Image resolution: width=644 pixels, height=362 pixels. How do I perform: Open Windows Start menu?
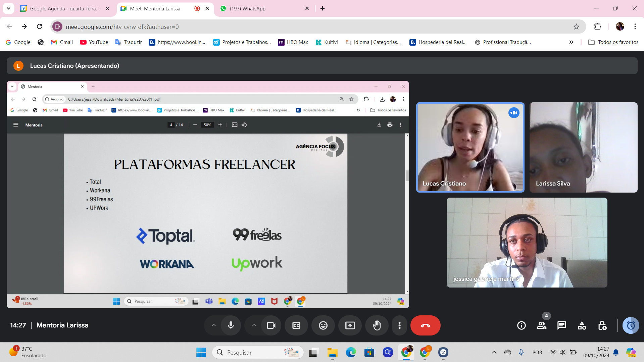tap(201, 352)
